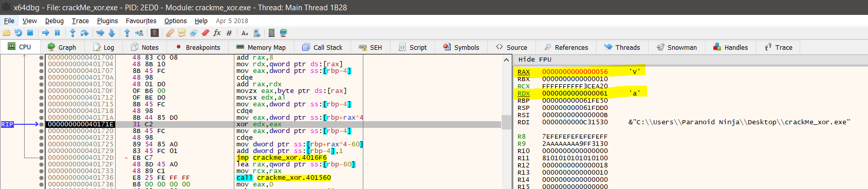Open the Options menu

(x=176, y=21)
